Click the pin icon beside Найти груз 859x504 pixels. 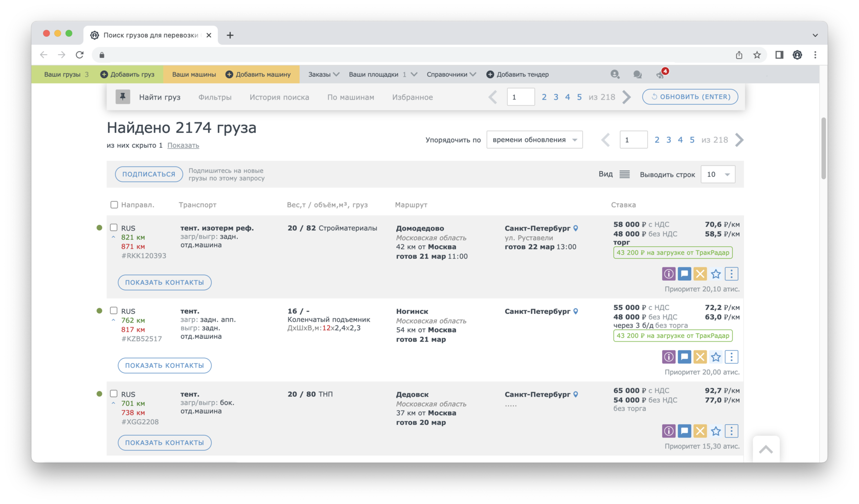(x=123, y=97)
